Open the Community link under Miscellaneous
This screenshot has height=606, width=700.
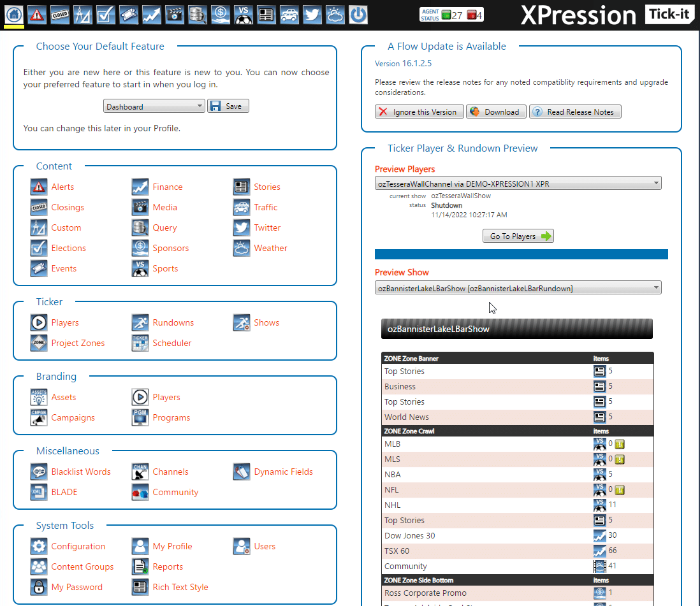(175, 492)
